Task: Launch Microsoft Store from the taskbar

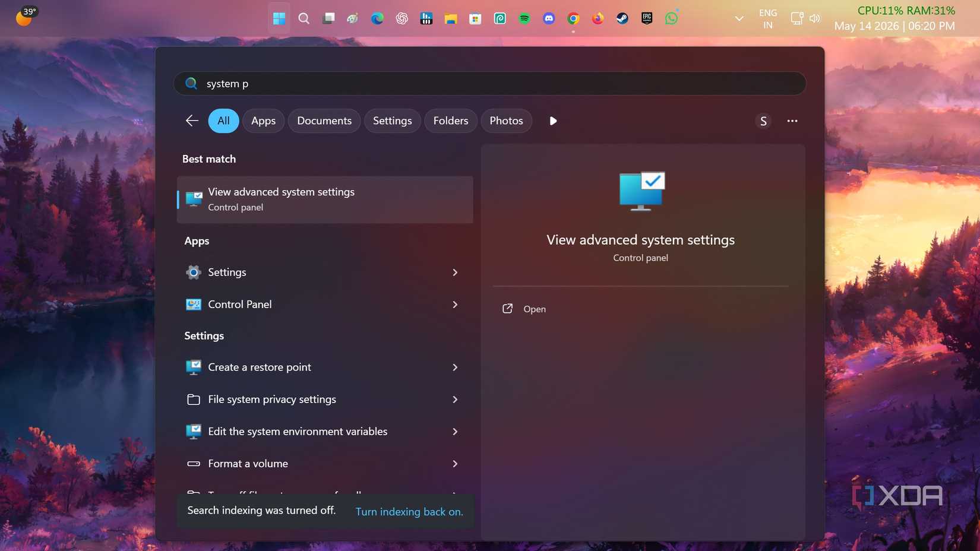Action: (475, 18)
